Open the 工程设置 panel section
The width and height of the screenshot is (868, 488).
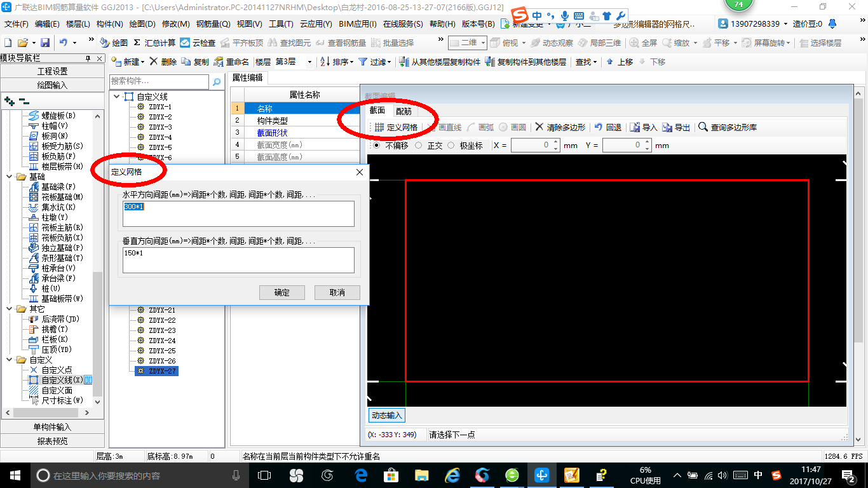[52, 71]
